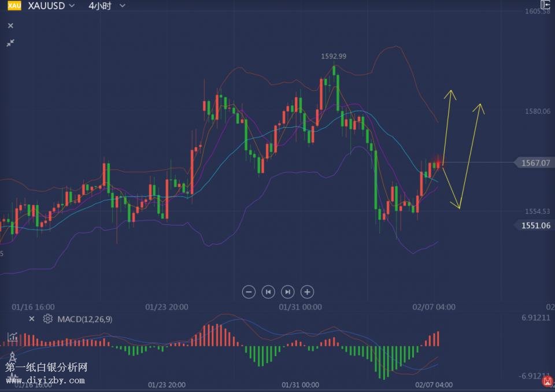Select the drawing compass tool
The height and width of the screenshot is (392, 555).
pyautogui.click(x=12, y=357)
